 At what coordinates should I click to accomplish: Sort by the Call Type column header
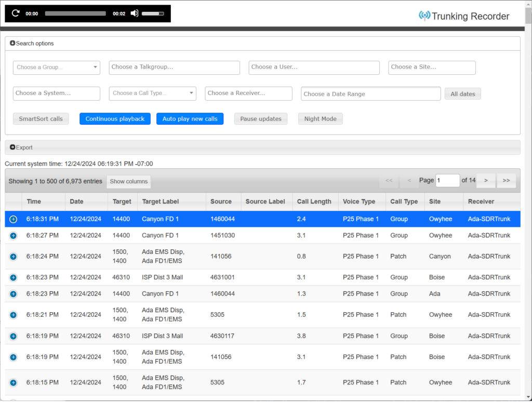tap(405, 202)
